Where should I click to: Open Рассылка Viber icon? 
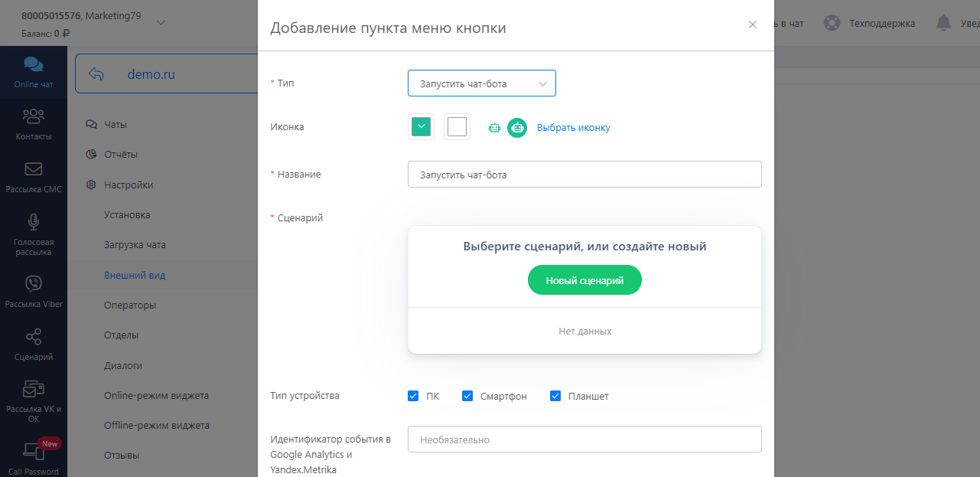pyautogui.click(x=33, y=284)
